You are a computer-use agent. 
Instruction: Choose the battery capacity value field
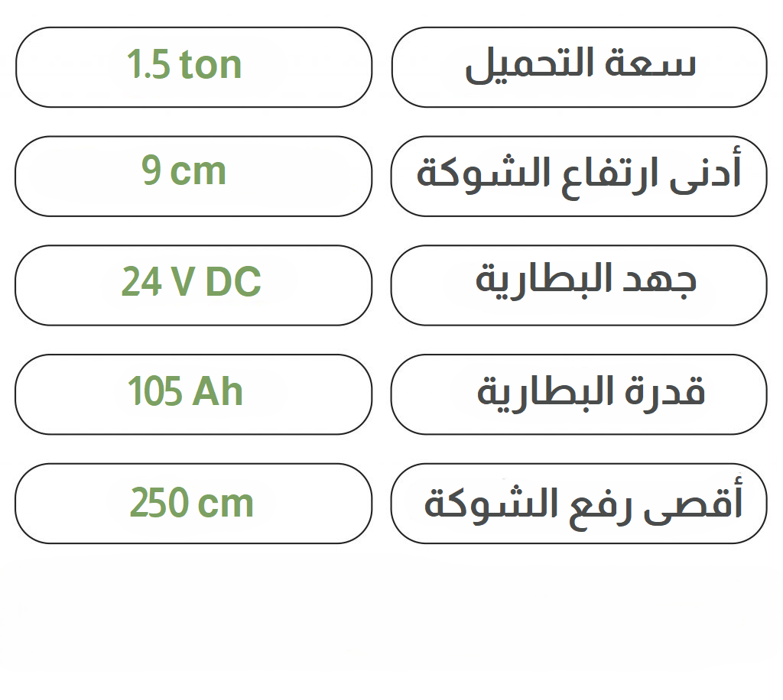coord(193,394)
